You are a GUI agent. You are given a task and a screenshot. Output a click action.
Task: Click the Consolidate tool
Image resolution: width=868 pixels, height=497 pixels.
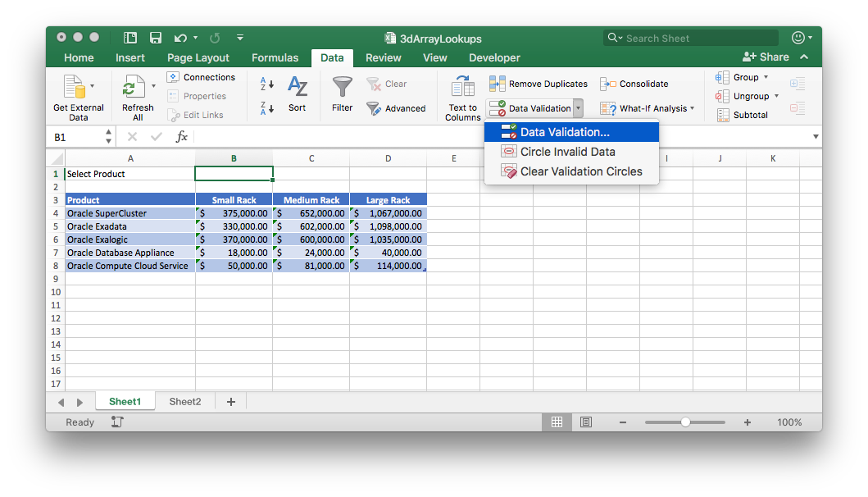click(x=634, y=84)
